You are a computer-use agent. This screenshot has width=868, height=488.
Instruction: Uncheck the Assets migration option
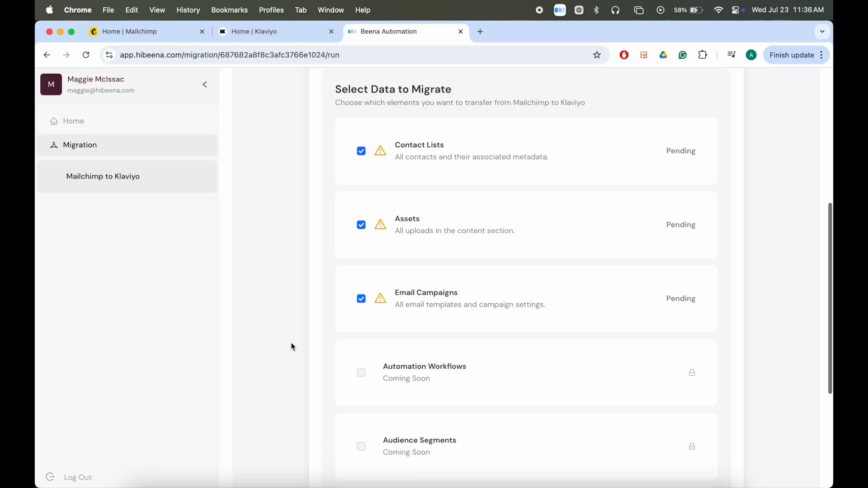point(361,225)
